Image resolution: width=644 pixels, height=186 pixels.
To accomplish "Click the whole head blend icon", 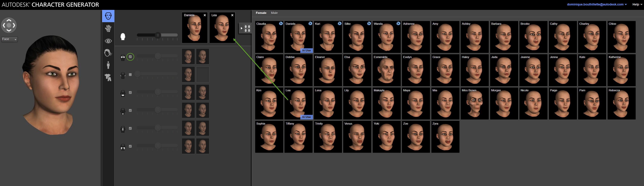I will click(123, 37).
